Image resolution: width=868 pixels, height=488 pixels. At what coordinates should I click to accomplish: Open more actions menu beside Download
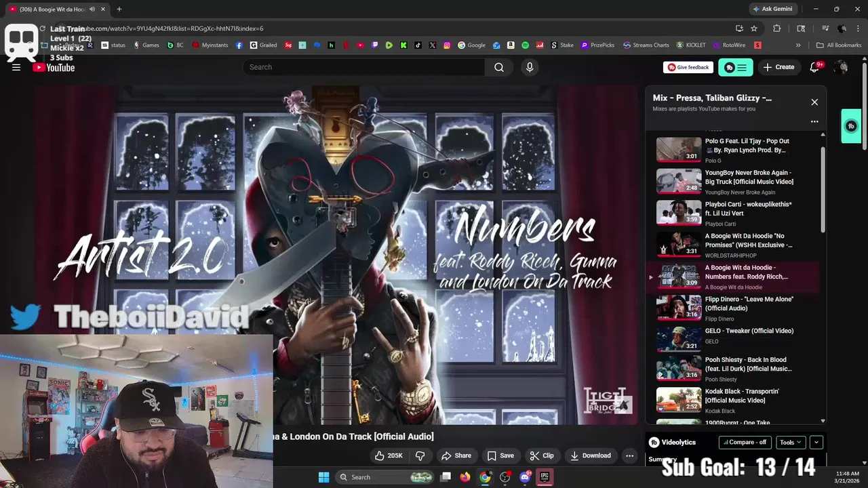pyautogui.click(x=629, y=455)
